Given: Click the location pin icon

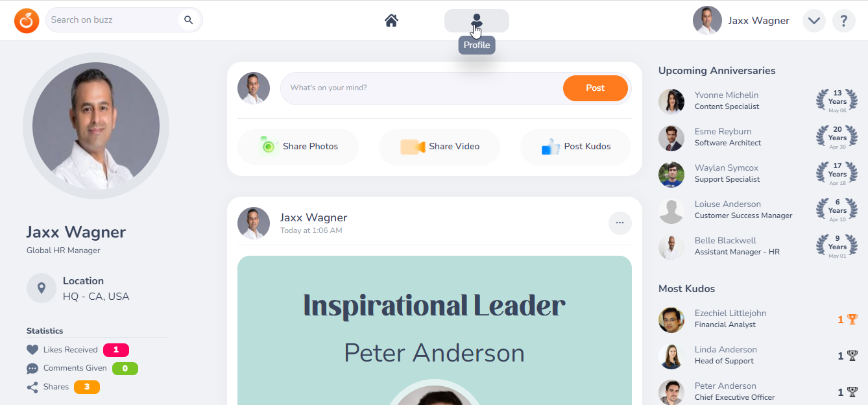Looking at the screenshot, I should click(x=42, y=288).
